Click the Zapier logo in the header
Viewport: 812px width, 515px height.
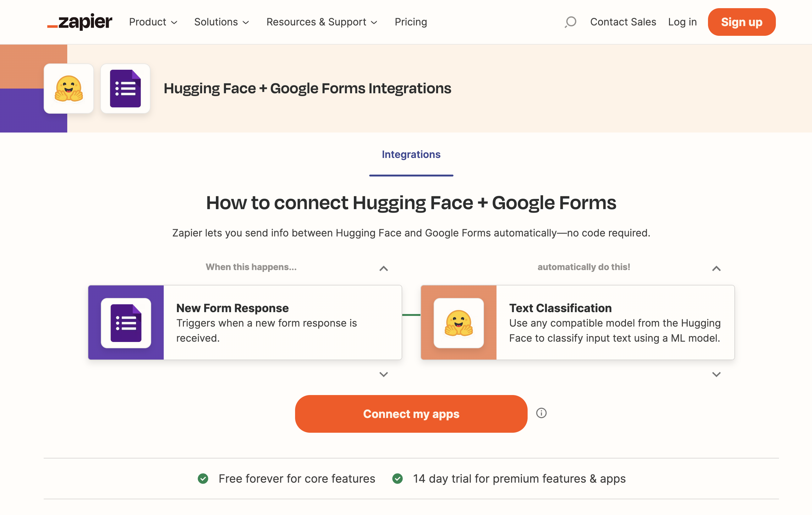pos(80,22)
